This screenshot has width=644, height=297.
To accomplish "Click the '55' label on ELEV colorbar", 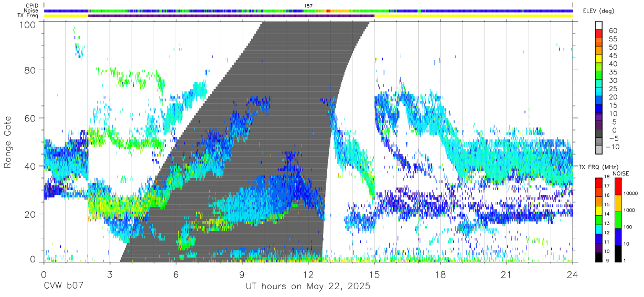I will coord(613,39).
